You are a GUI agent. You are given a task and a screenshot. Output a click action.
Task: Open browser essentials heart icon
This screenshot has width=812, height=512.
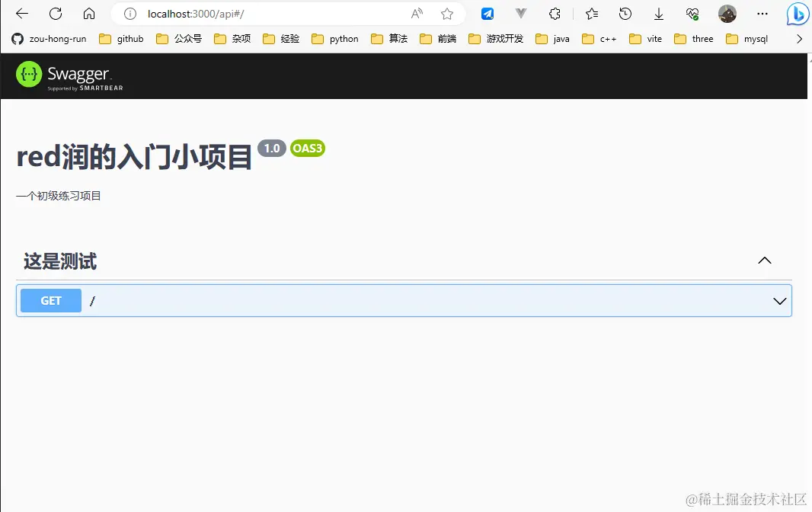692,14
